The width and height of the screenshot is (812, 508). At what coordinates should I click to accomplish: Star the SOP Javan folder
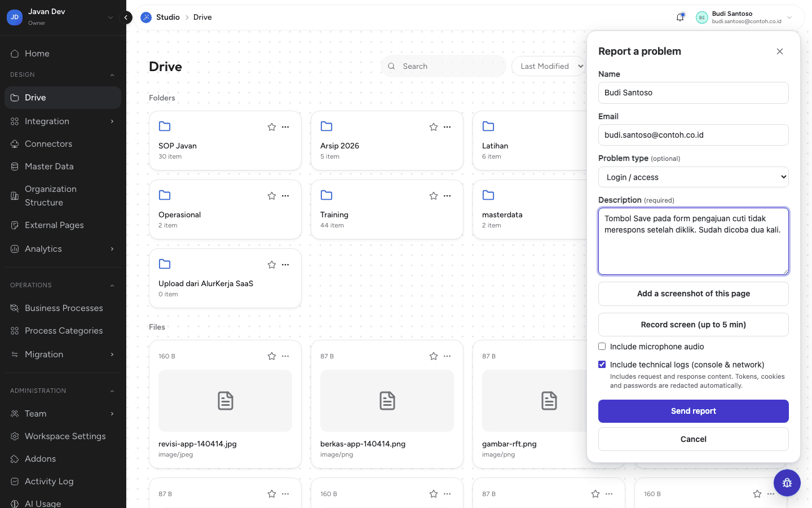click(272, 127)
